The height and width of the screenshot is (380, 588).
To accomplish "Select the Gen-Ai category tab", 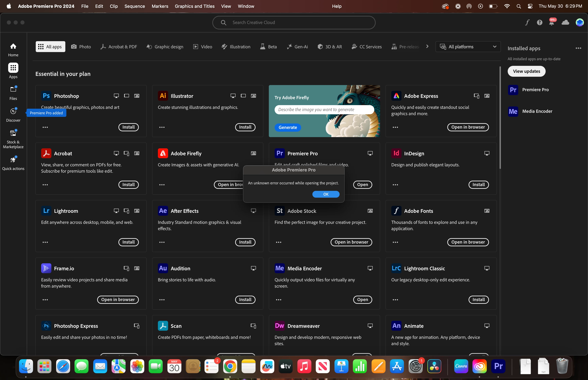I will point(297,47).
